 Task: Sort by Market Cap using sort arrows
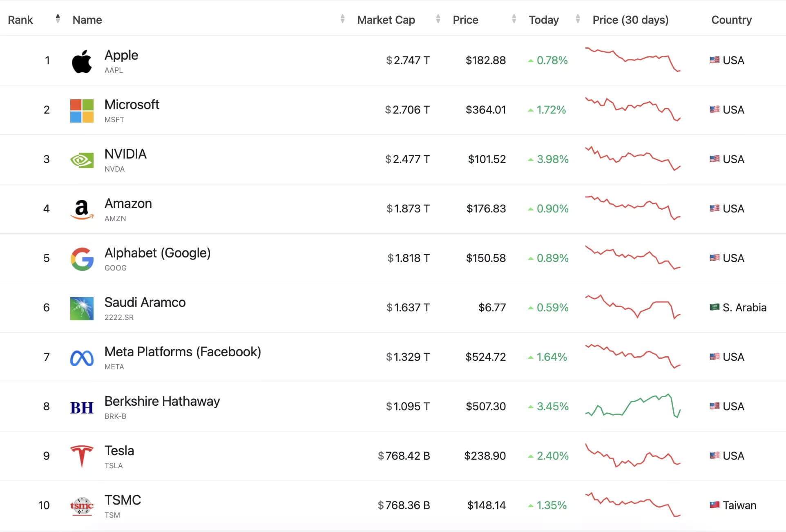coord(438,18)
